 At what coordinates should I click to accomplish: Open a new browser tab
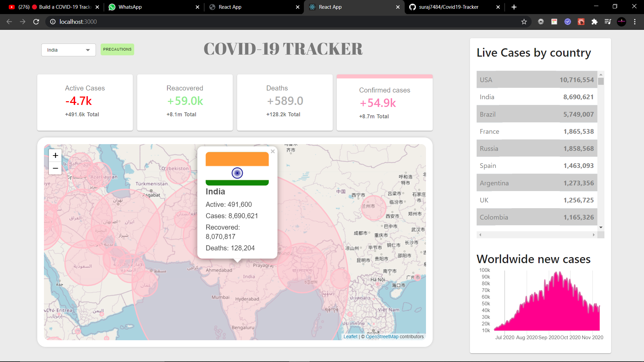point(514,7)
